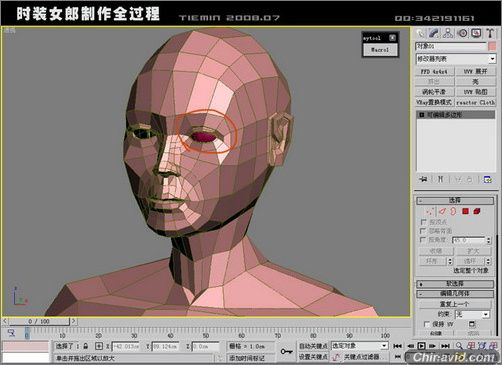Image resolution: width=502 pixels, height=365 pixels.
Task: Toggle 保持 UV checkbox
Action: [x=426, y=324]
